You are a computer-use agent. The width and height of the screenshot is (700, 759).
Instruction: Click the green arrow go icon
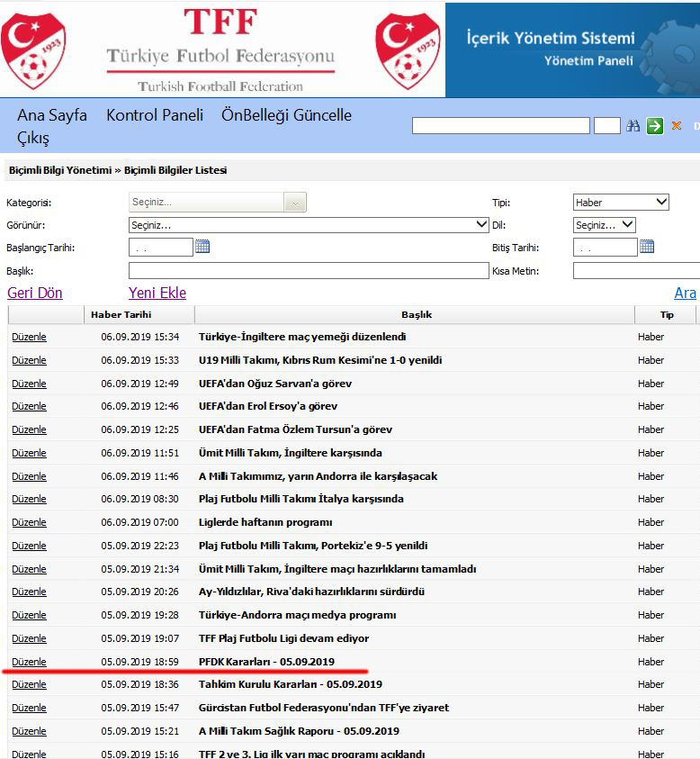[654, 126]
